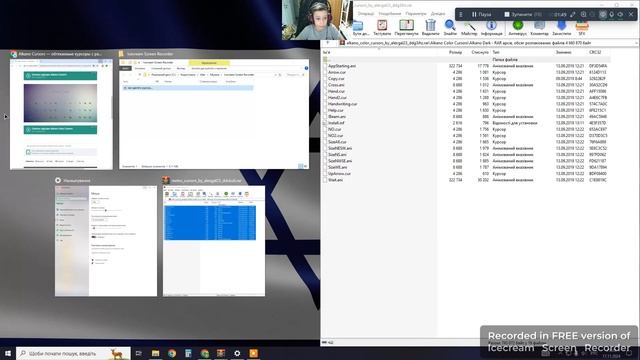Open the Settings gear icon on the taskbar
640x360 pixels.
[237, 353]
